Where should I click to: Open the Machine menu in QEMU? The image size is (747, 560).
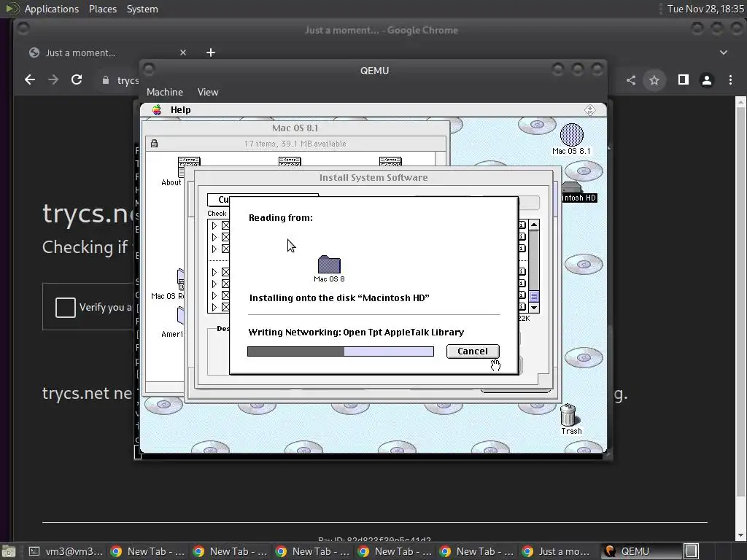click(164, 92)
